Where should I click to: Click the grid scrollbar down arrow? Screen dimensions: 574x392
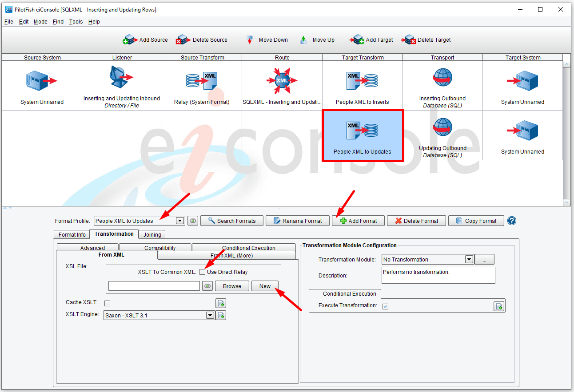[566, 202]
